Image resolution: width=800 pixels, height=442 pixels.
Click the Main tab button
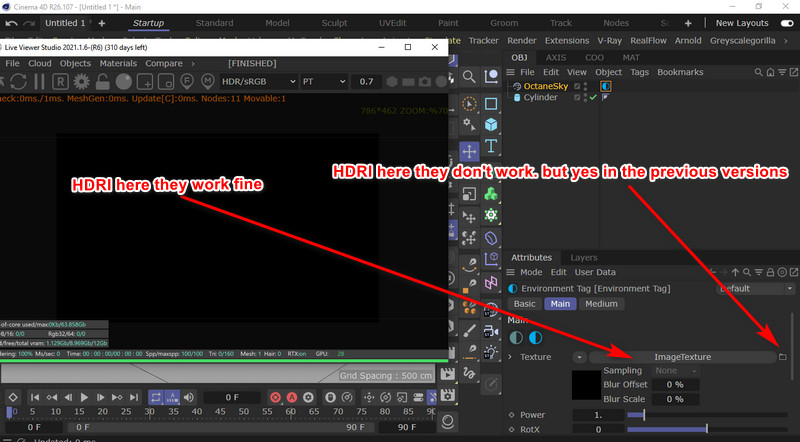pos(560,304)
